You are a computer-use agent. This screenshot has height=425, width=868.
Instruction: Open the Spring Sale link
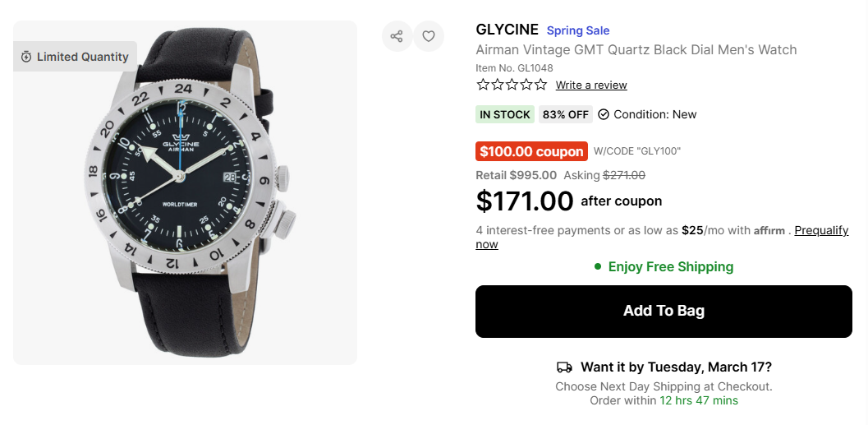point(578,31)
